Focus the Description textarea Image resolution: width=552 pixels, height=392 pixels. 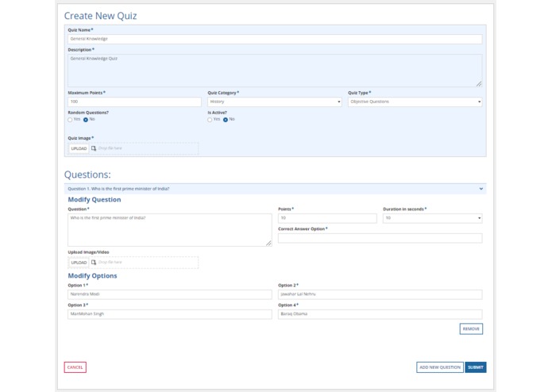275,71
